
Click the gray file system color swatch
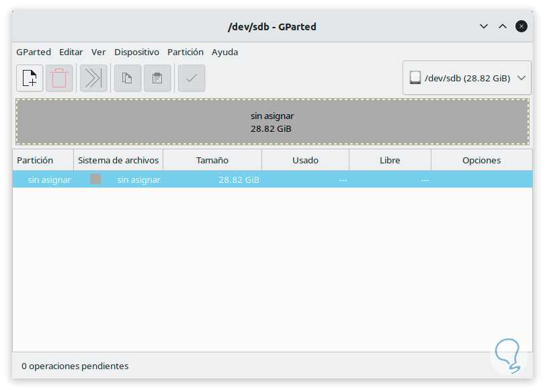point(95,179)
